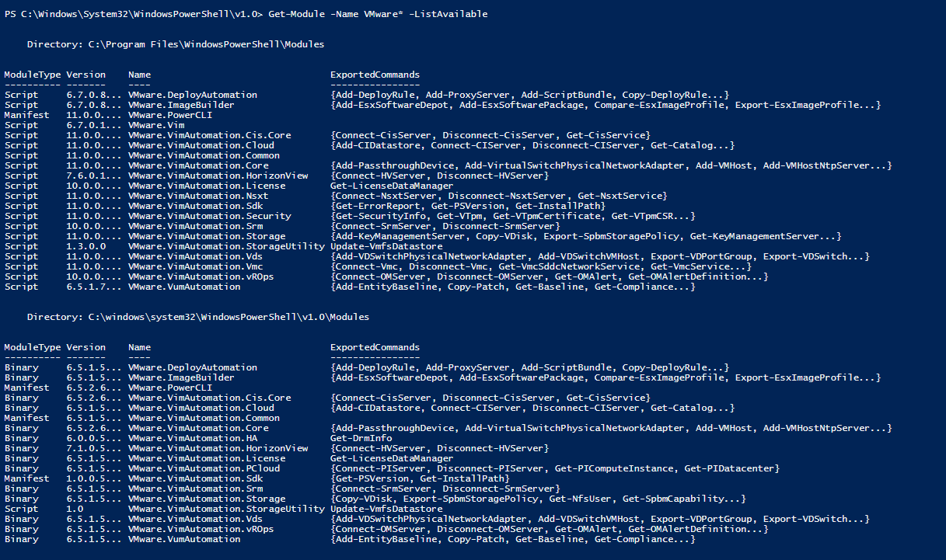Click version 1.3.0.0 of the StorageUtility module
Viewport: 946px width, 560px height.
(86, 246)
